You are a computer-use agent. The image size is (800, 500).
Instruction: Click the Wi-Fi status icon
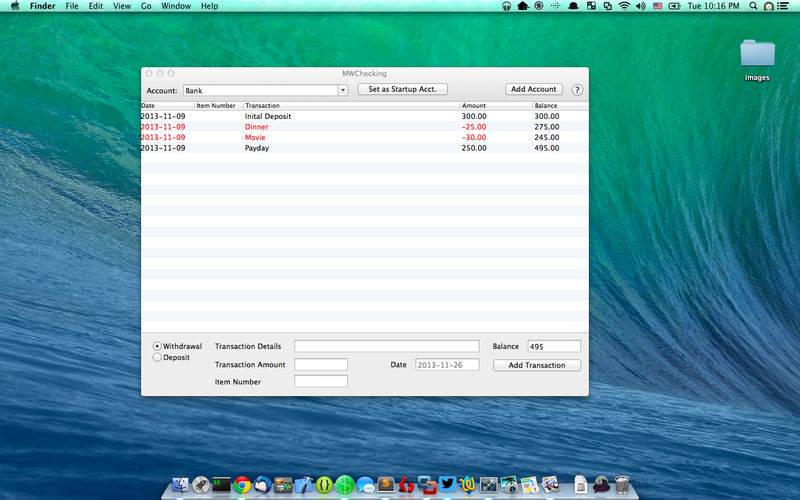coord(624,6)
